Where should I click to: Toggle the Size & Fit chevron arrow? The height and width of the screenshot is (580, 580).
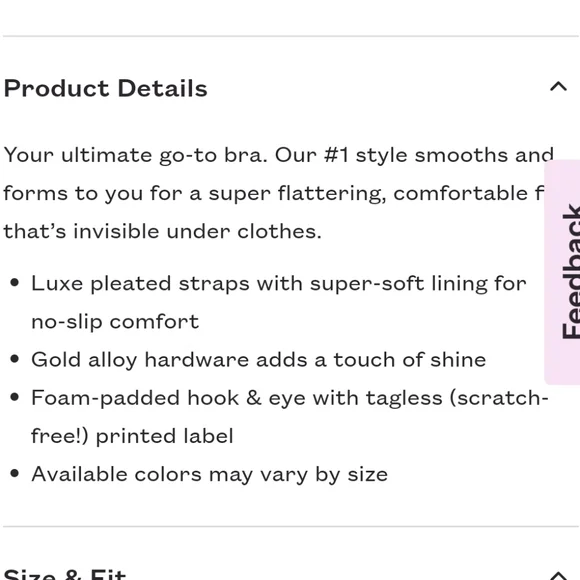click(558, 576)
